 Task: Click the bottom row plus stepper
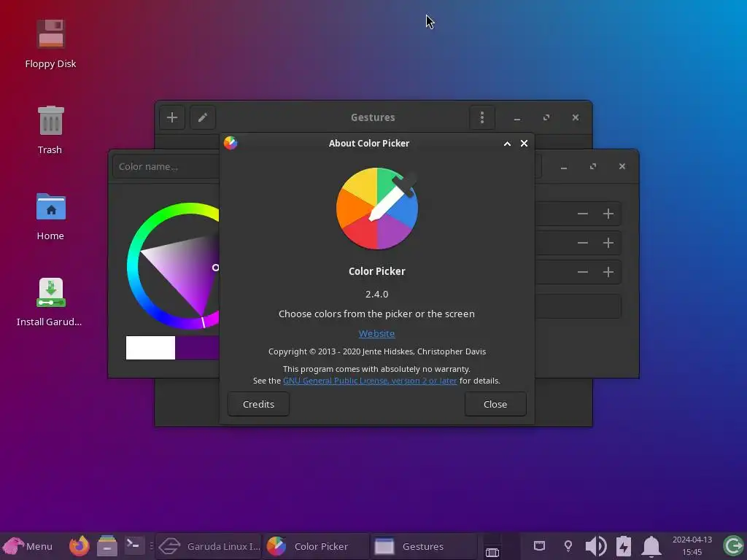(608, 272)
